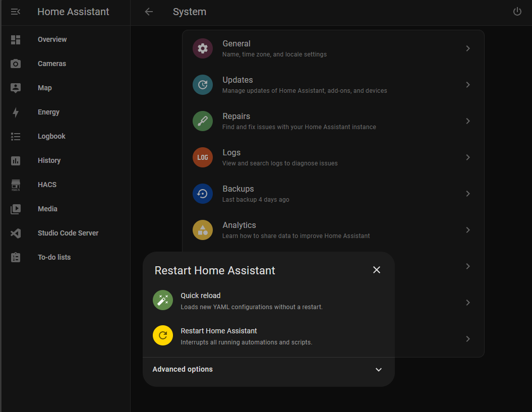
Task: Open Studio Code Server in the sidebar
Action: (x=68, y=233)
